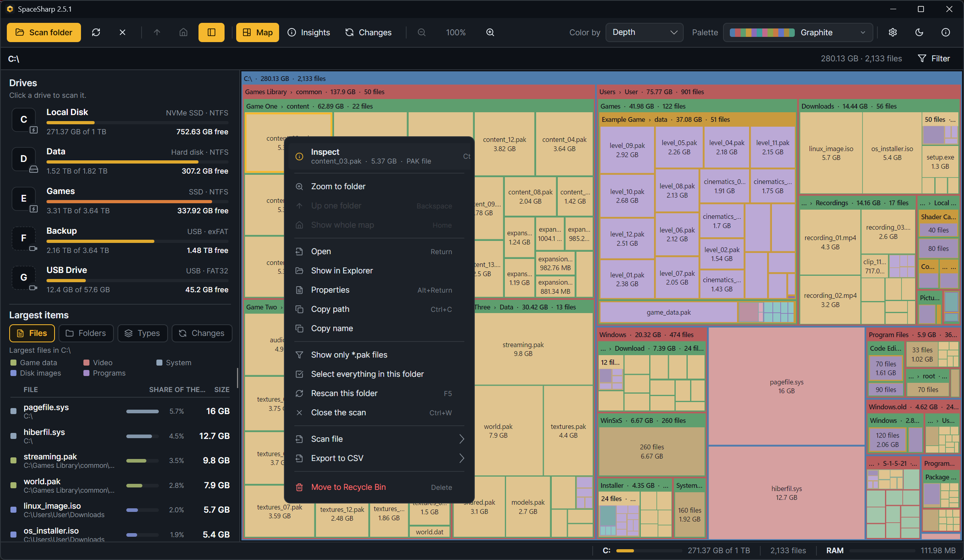Open the Changes view in the toolbar
This screenshot has height=560, width=964.
(x=368, y=32)
